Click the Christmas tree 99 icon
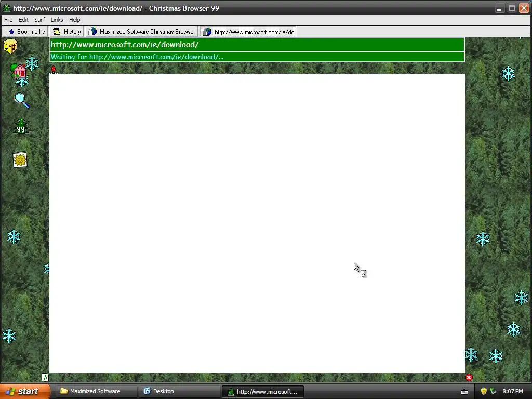Image resolution: width=532 pixels, height=399 pixels. pos(21,126)
